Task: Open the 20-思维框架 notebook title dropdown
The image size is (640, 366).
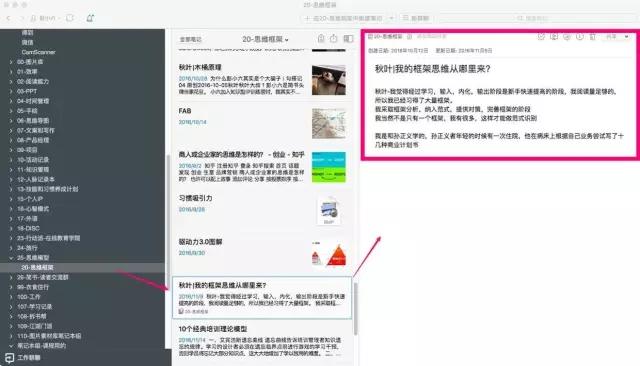Action: pos(265,39)
